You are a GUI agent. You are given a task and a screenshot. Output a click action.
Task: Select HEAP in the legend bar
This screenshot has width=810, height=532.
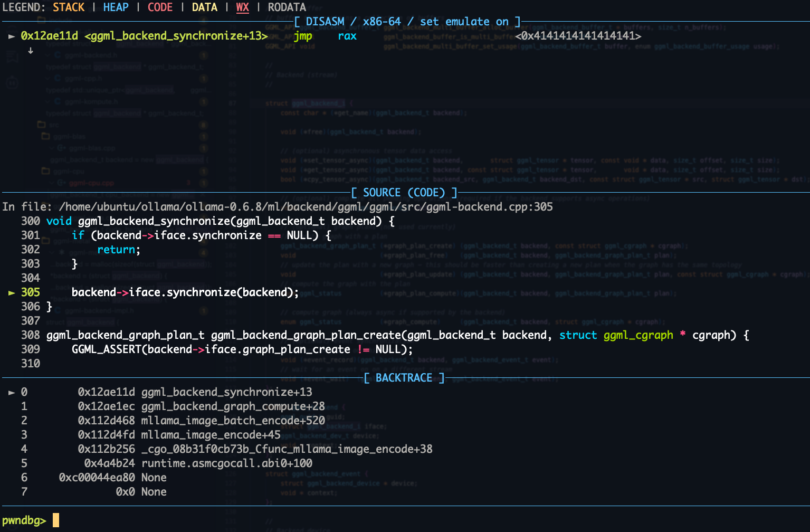pyautogui.click(x=116, y=7)
